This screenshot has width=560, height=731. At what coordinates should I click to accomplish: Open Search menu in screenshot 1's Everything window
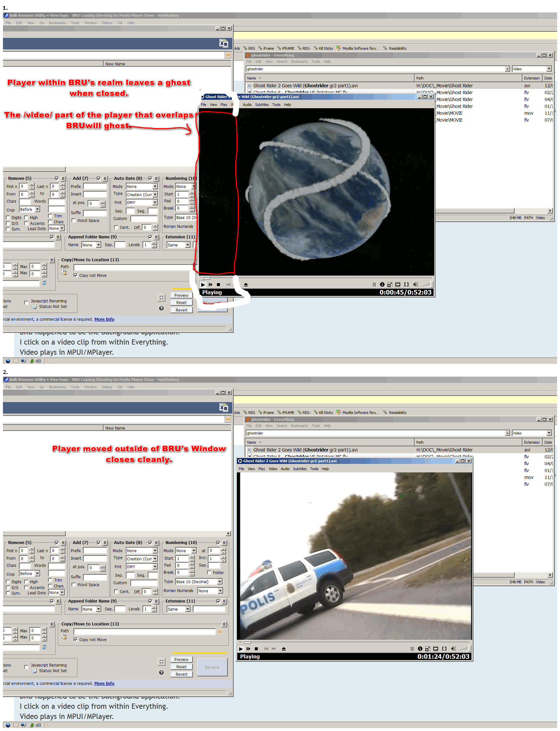282,62
